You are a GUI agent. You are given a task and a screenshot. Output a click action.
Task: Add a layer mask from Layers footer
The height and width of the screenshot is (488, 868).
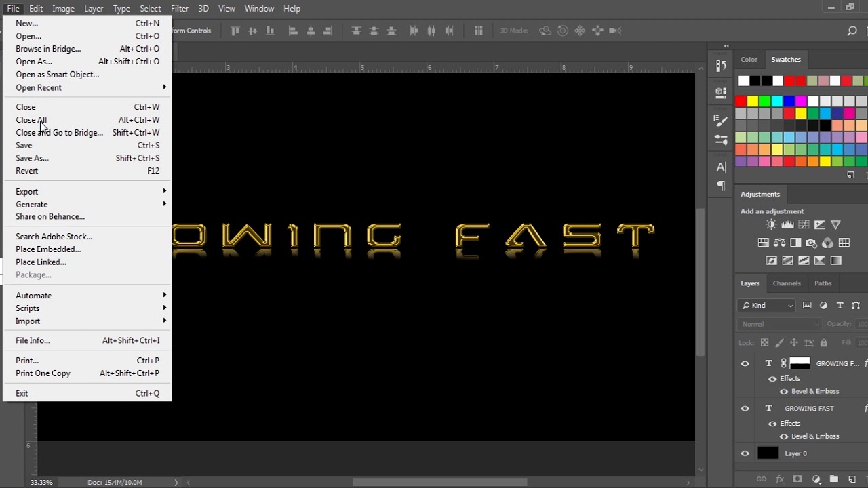pyautogui.click(x=797, y=479)
